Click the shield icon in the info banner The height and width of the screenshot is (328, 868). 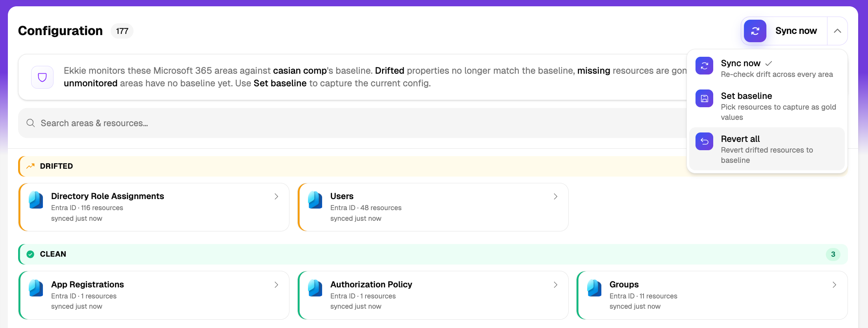(x=43, y=77)
